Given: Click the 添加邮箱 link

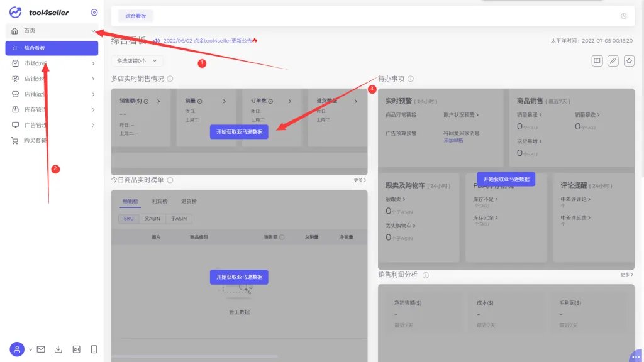Looking at the screenshot, I should coord(453,140).
